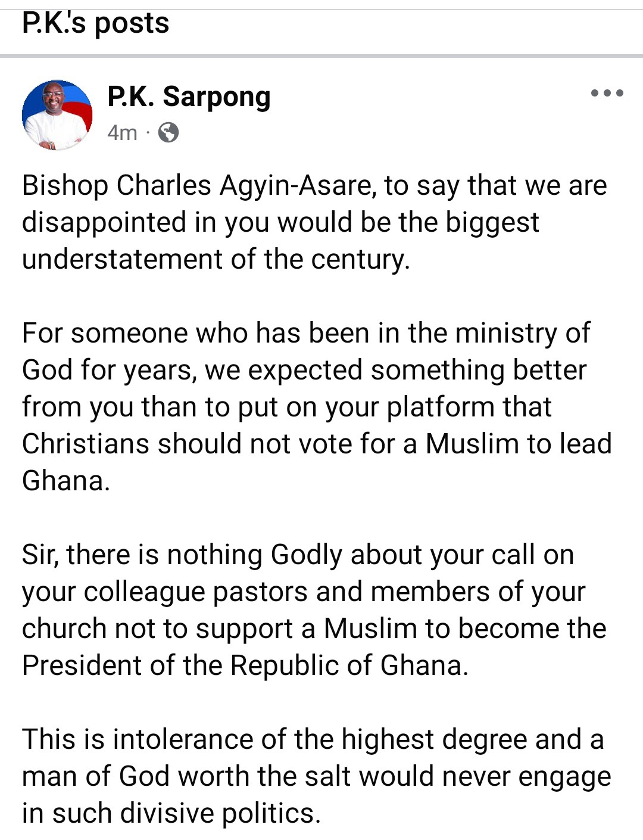643x840 pixels.
Task: Click the globe public-audience icon
Action: 168,132
